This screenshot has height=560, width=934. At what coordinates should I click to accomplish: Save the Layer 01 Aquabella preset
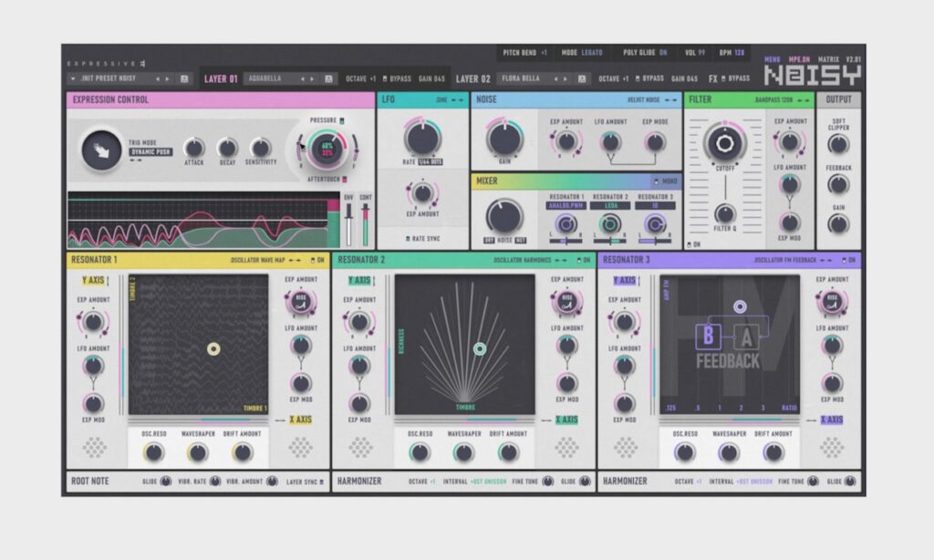tap(328, 78)
